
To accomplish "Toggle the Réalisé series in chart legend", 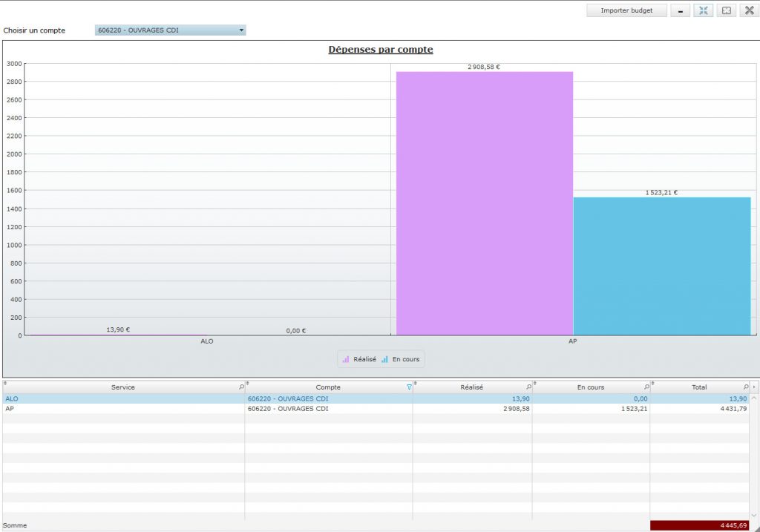I will (x=359, y=359).
